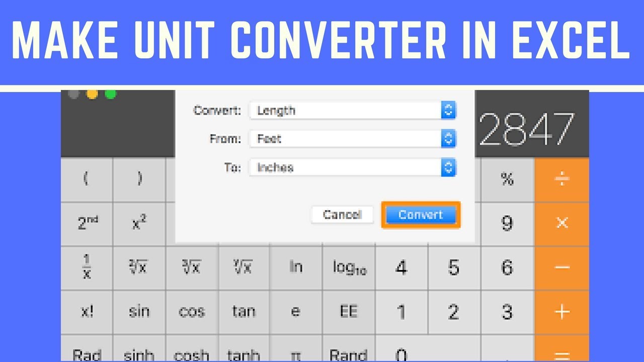The width and height of the screenshot is (644, 362).
Task: Open the To unit dropdown showing Inches
Action: (353, 167)
